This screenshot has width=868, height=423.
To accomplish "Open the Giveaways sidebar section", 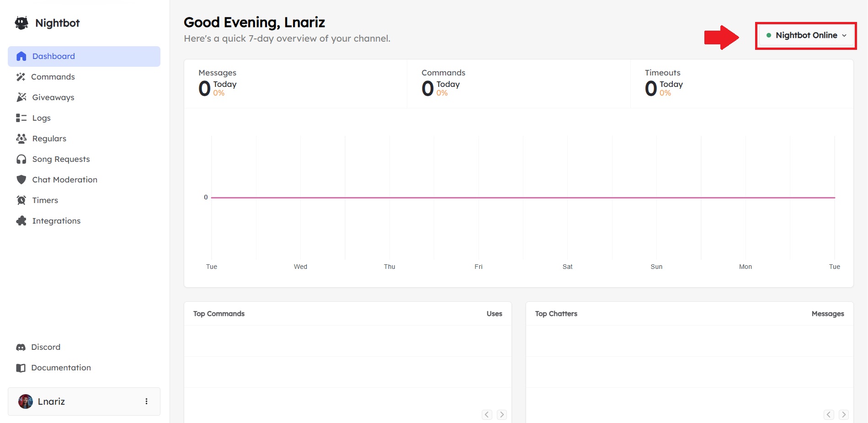I will tap(84, 97).
